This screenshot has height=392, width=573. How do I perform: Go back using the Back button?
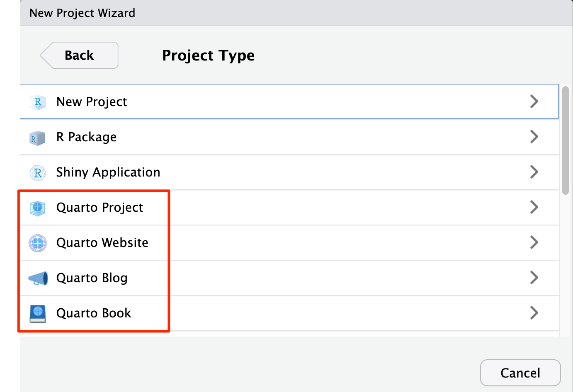79,56
